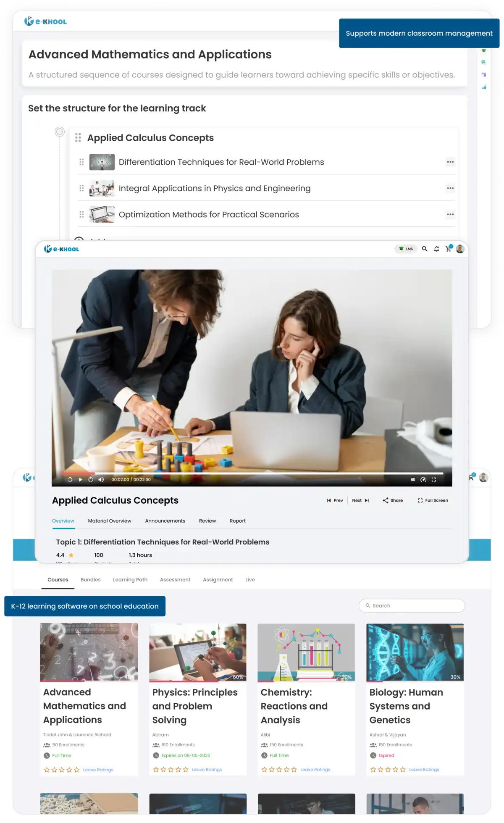Rate Chemistry course with the third star
The image size is (504, 823).
click(279, 770)
